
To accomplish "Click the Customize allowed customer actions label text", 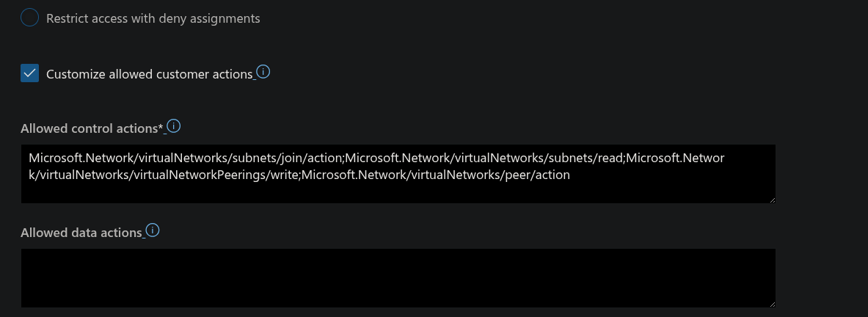I will [150, 74].
